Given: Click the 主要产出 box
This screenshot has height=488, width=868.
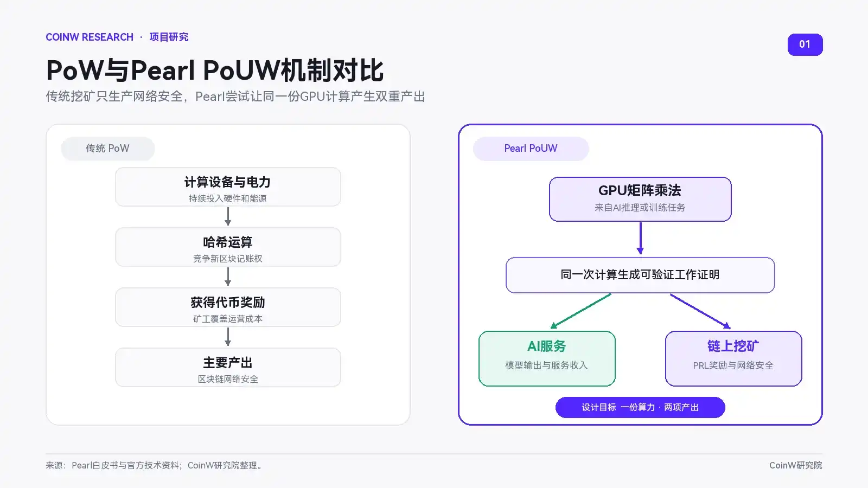Looking at the screenshot, I should coord(228,368).
